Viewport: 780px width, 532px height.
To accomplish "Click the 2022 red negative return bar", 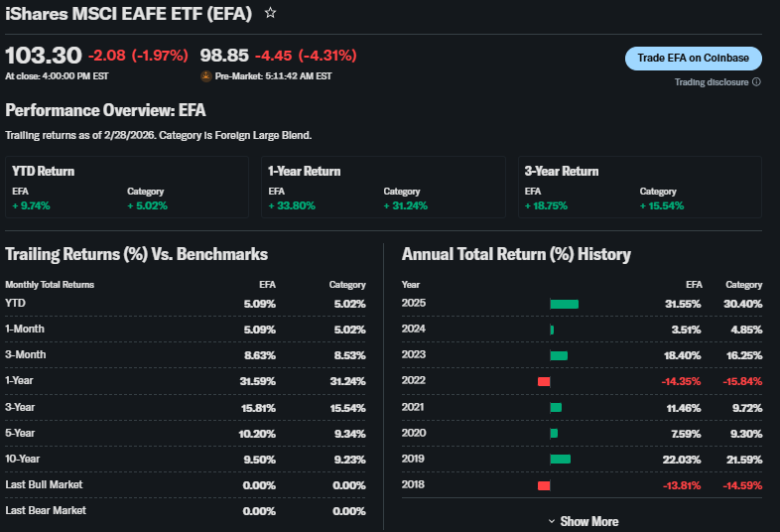I will 544,381.
